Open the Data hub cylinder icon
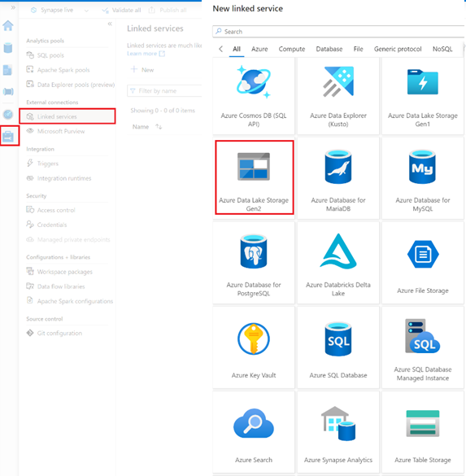This screenshot has height=476, width=466. 8,48
